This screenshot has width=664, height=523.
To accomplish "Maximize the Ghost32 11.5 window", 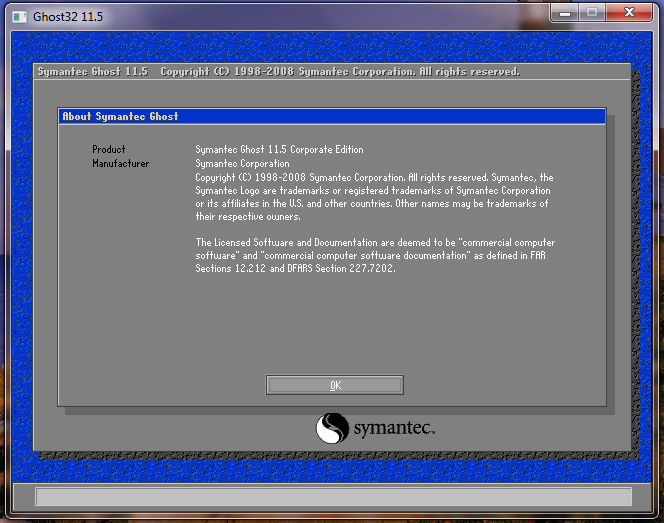I will click(592, 13).
